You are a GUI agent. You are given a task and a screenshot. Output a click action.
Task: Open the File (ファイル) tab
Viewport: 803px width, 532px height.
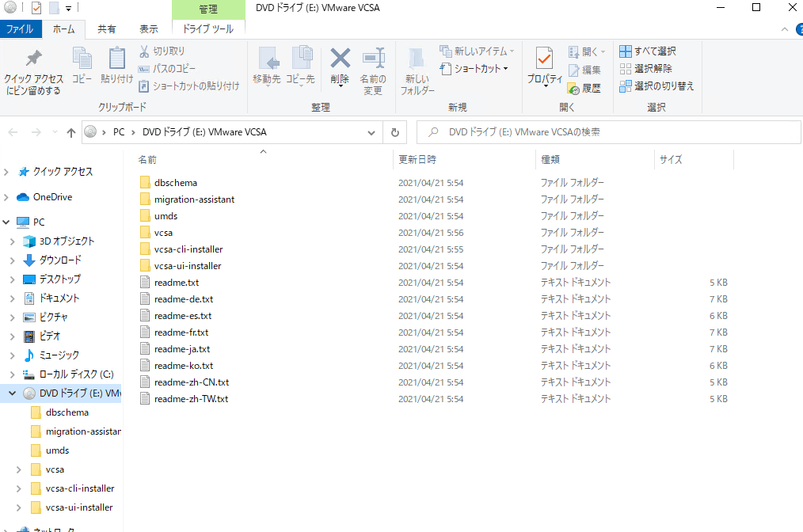click(20, 29)
